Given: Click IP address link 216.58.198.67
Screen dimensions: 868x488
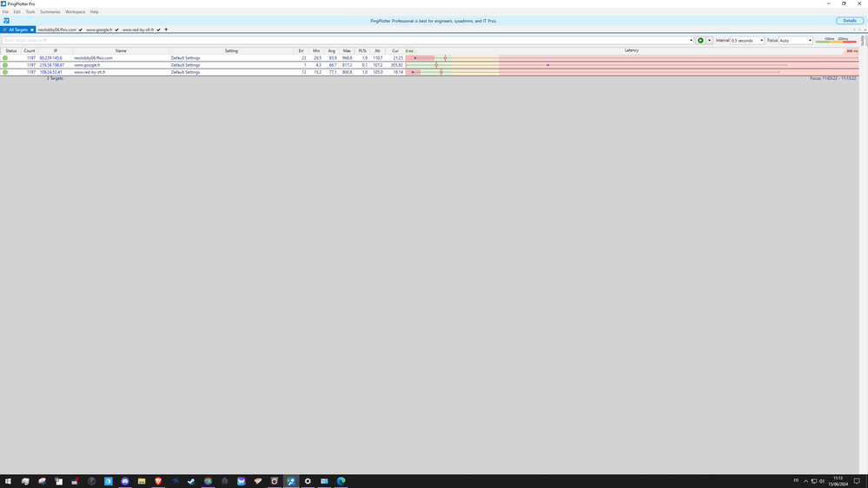Looking at the screenshot, I should (51, 65).
